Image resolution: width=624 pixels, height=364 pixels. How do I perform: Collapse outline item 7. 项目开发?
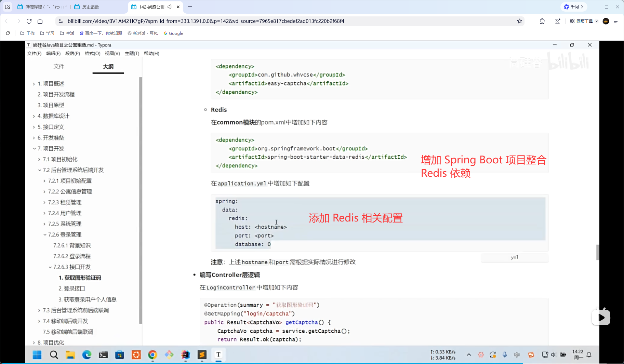(x=34, y=149)
